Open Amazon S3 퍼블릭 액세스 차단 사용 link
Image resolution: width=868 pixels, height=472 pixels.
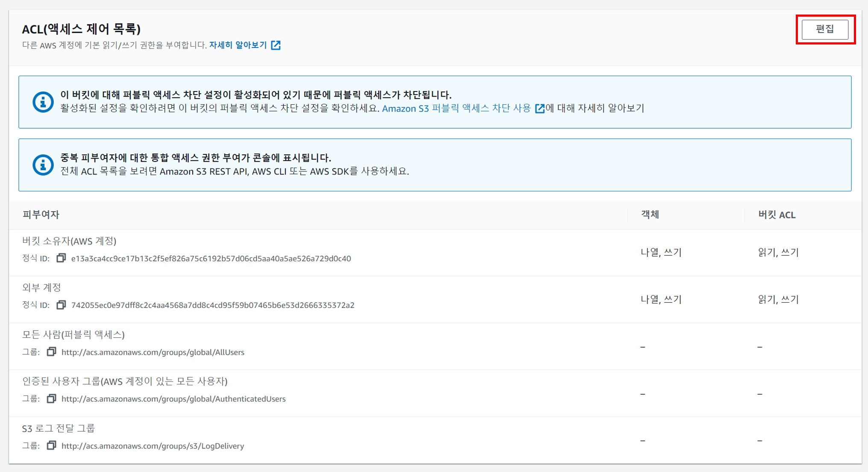tap(456, 109)
